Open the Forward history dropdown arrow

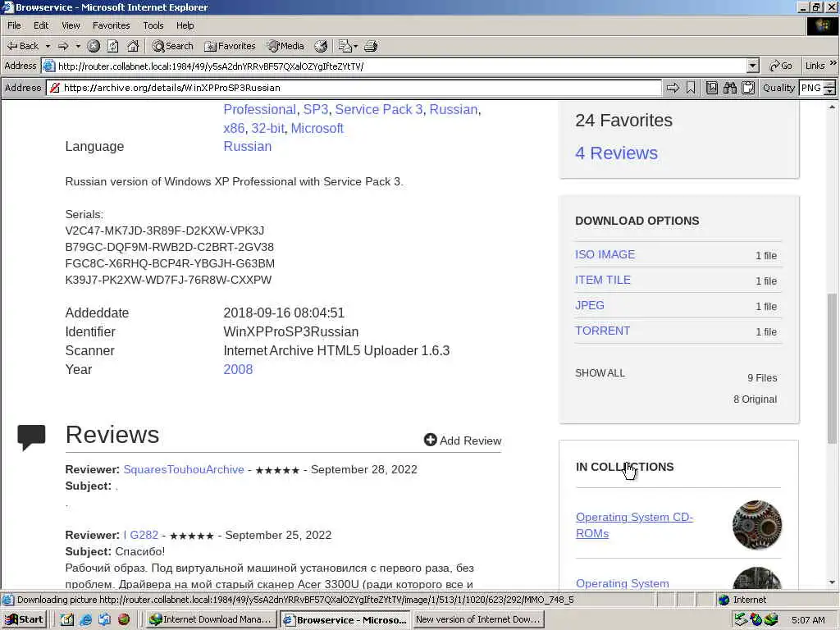coord(78,46)
